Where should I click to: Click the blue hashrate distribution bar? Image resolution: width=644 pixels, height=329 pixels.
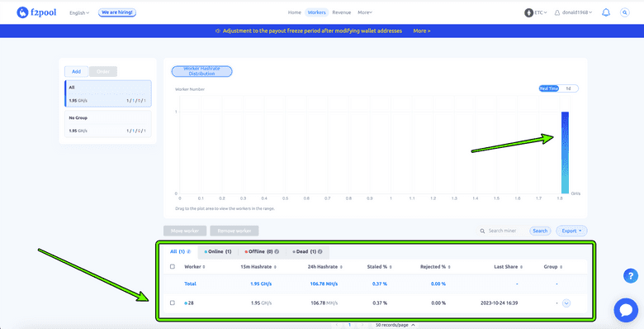565,153
